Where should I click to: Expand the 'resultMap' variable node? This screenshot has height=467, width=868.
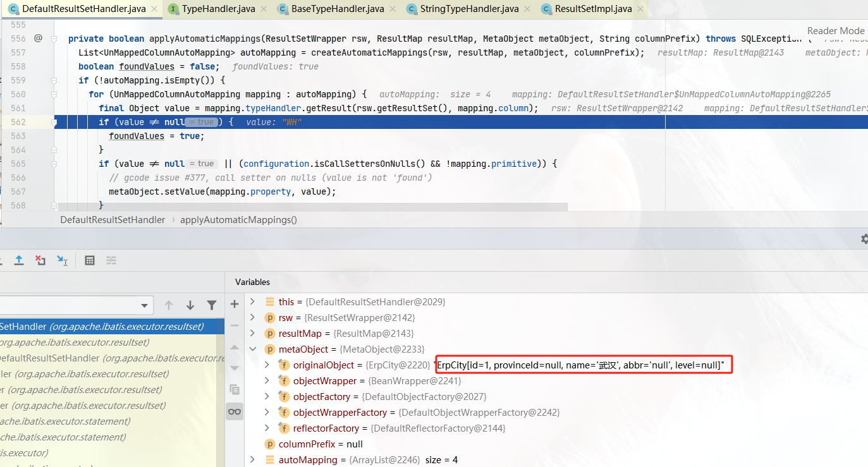[253, 334]
